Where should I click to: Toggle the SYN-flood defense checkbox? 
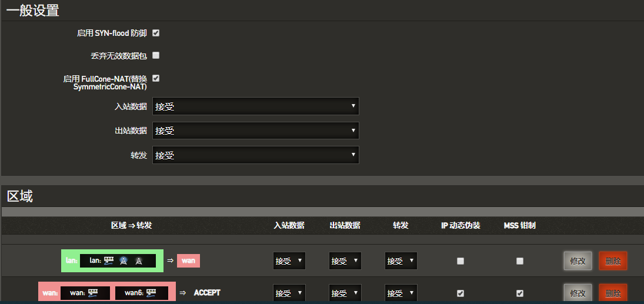(156, 33)
